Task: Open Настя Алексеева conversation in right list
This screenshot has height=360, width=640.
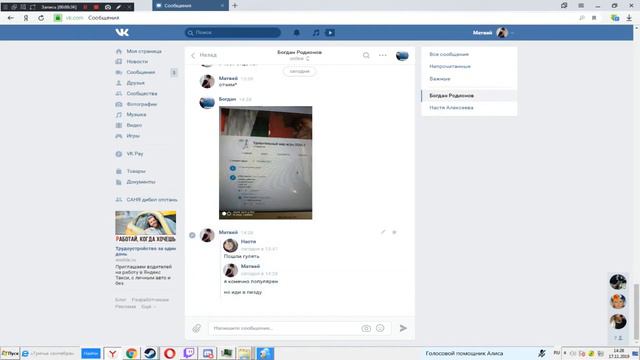Action: point(469,108)
